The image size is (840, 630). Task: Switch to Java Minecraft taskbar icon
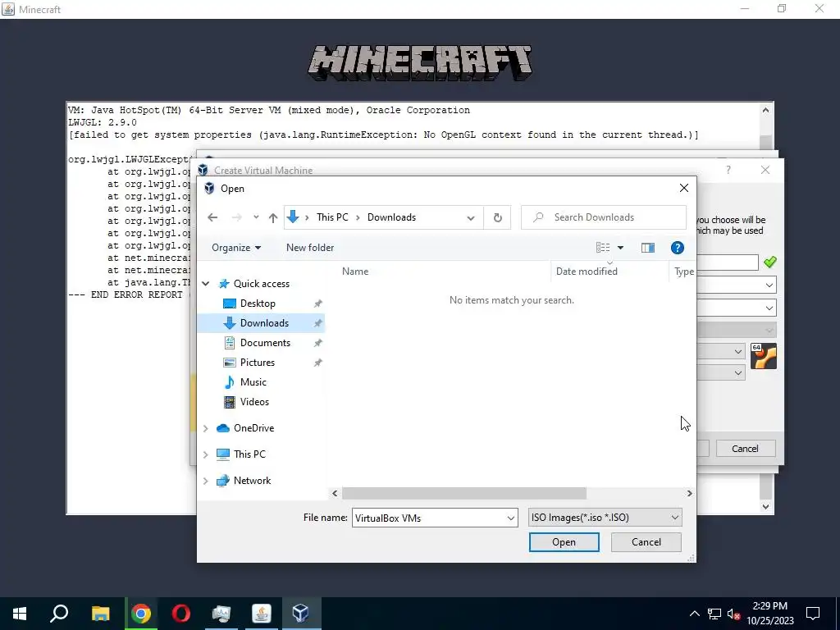(x=262, y=614)
